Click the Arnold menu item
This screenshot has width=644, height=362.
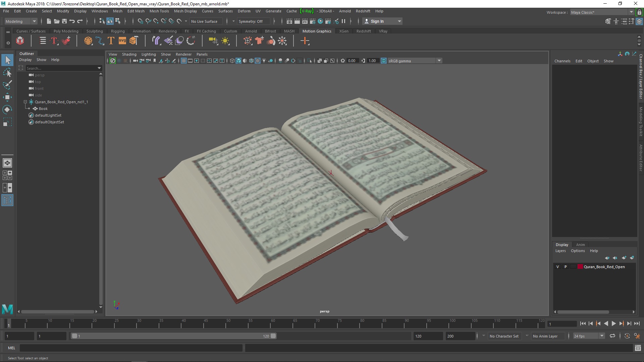345,11
